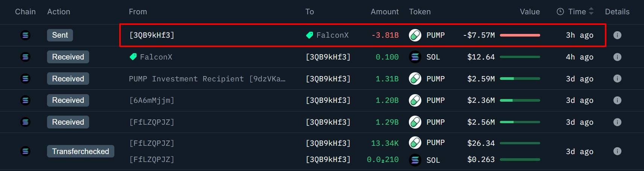Image resolution: width=644 pixels, height=171 pixels.
Task: Click the Sent action badge
Action: pyautogui.click(x=60, y=35)
